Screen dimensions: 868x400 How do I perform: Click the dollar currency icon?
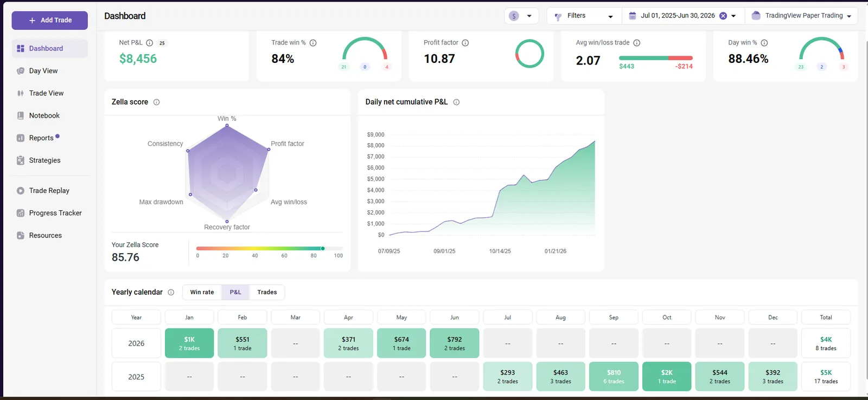tap(514, 16)
